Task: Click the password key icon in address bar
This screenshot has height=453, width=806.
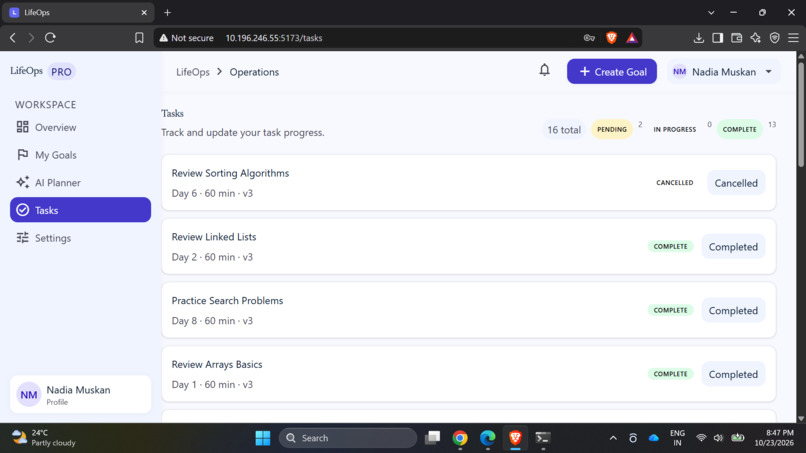Action: click(589, 38)
